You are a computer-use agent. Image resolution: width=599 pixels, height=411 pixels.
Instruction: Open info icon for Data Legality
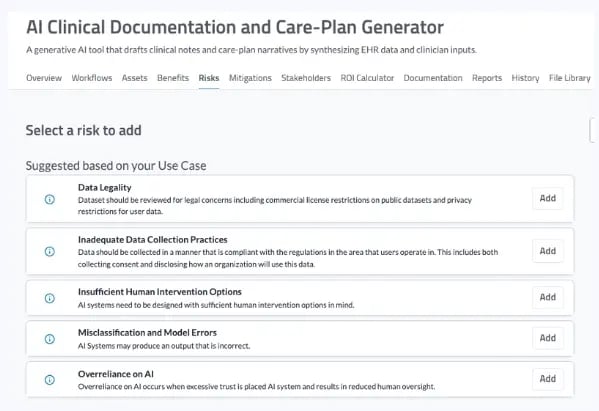coord(50,199)
